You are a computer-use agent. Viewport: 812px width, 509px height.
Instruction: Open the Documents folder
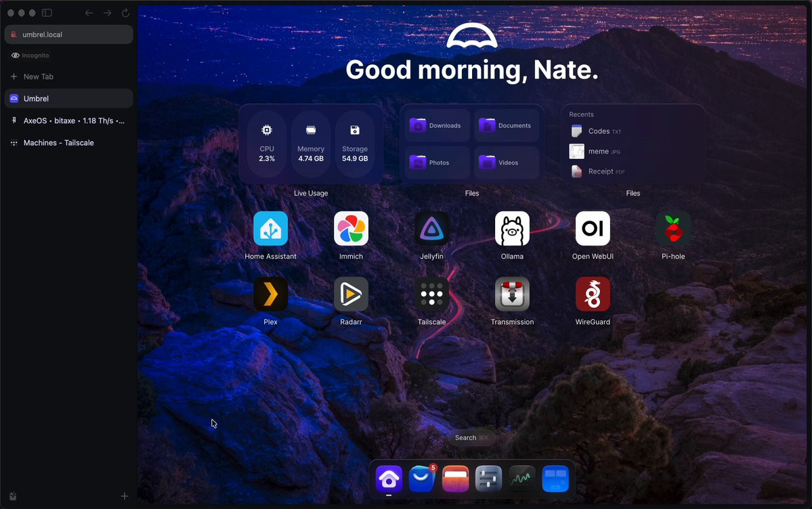[x=507, y=125]
